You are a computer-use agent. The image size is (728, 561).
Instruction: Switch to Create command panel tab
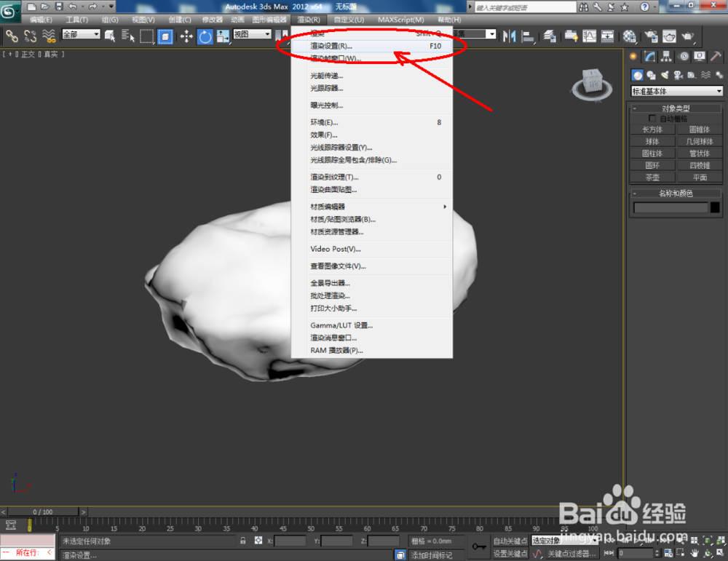(633, 57)
